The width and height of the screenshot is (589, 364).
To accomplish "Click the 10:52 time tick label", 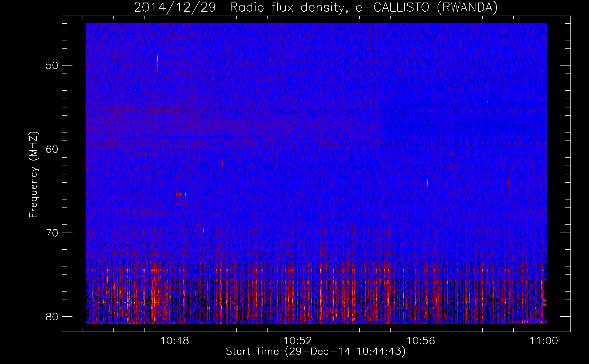I will pyautogui.click(x=298, y=341).
